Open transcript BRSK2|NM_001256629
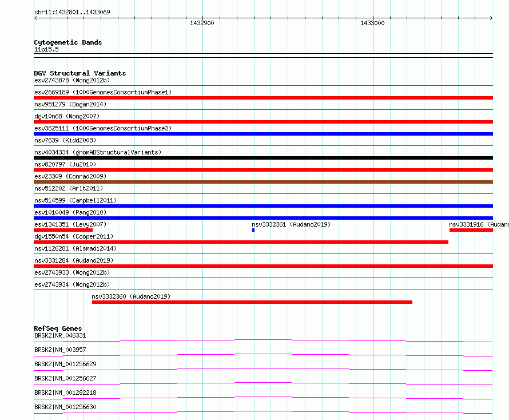 65,364
